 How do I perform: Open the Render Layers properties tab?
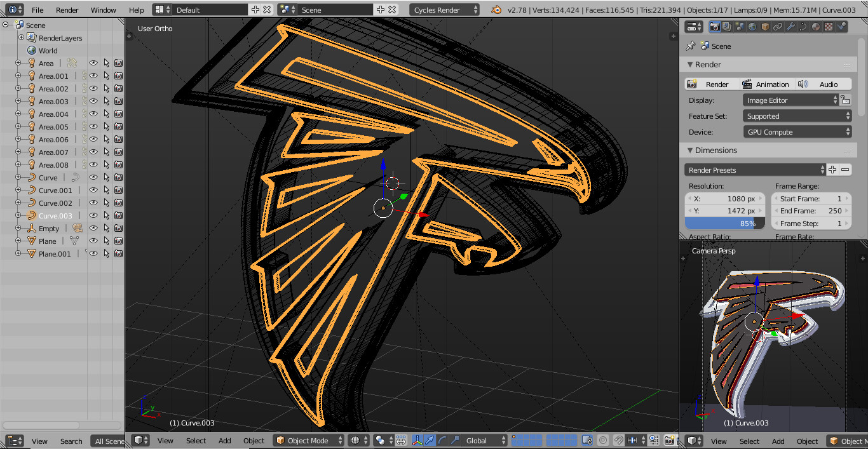pos(727,27)
